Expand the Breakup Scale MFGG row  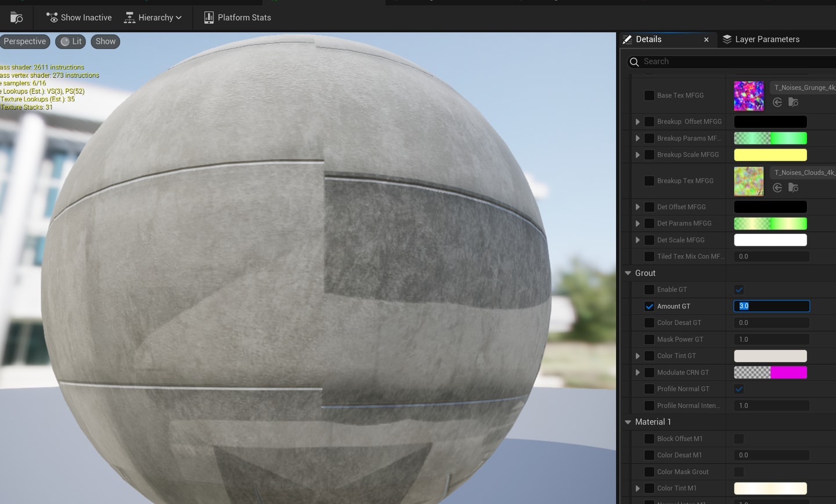pyautogui.click(x=637, y=154)
